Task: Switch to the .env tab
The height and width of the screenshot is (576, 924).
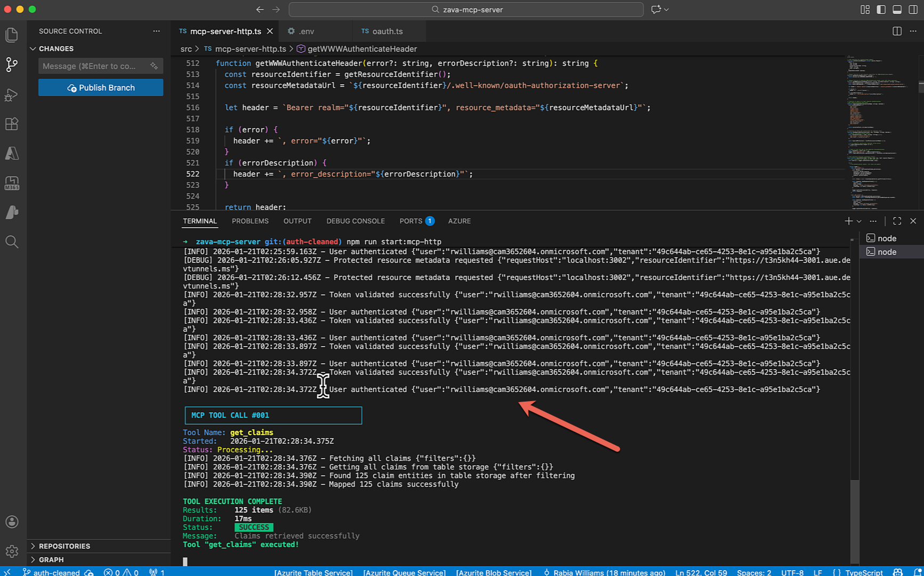Action: (306, 31)
